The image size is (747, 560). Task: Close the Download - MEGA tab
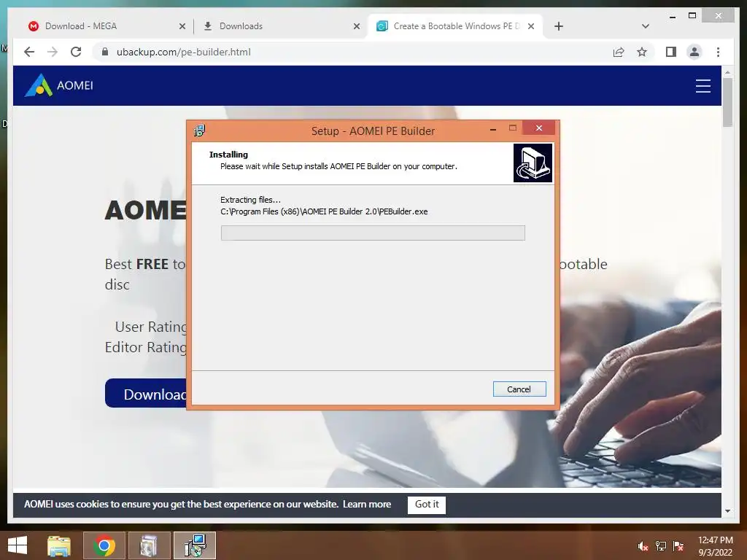pos(182,26)
